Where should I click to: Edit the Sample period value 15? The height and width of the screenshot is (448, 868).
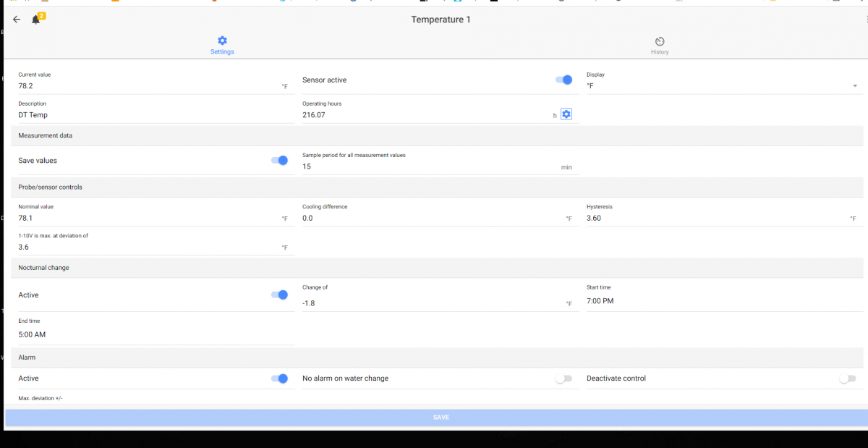pyautogui.click(x=430, y=166)
